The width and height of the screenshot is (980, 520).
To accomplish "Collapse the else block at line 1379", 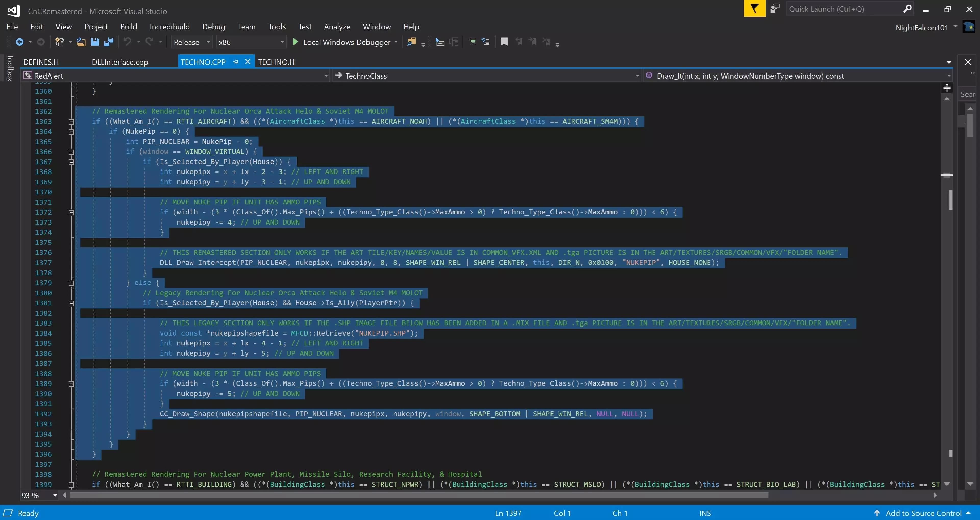I will [x=71, y=283].
